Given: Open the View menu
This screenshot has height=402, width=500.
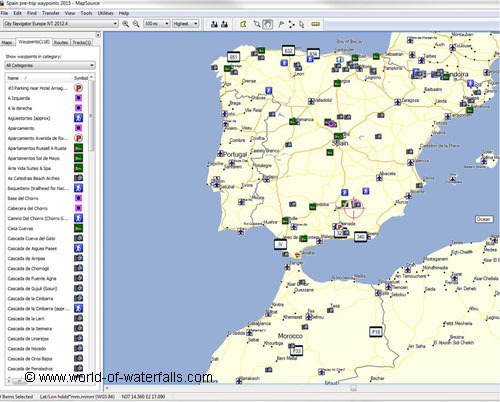Looking at the screenshot, I should click(x=70, y=13).
